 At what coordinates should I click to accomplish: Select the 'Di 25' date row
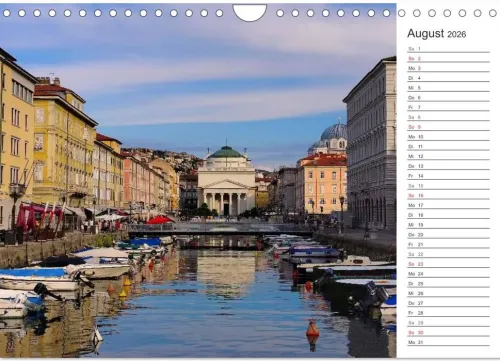pos(448,283)
